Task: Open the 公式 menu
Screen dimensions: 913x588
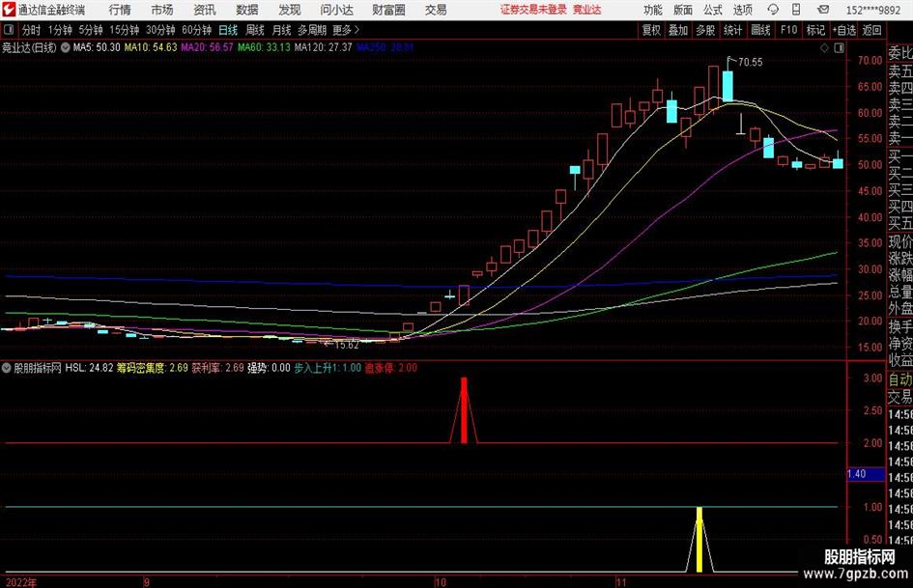Action: pos(713,10)
